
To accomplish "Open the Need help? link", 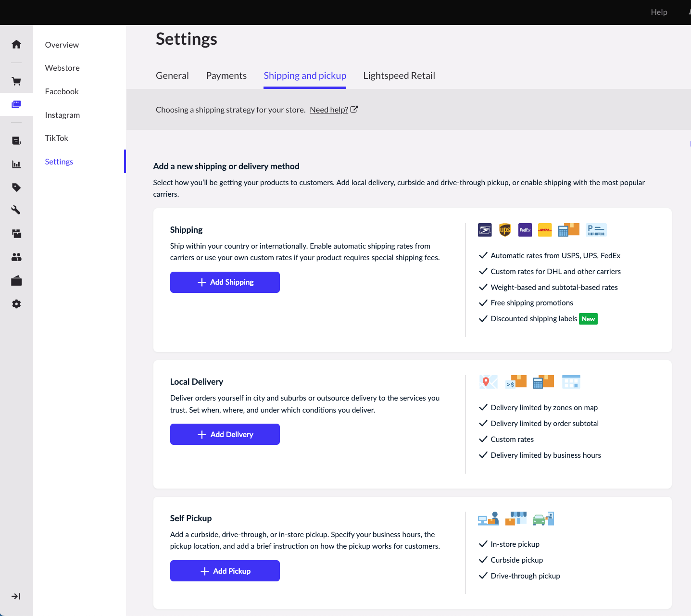I will 328,110.
